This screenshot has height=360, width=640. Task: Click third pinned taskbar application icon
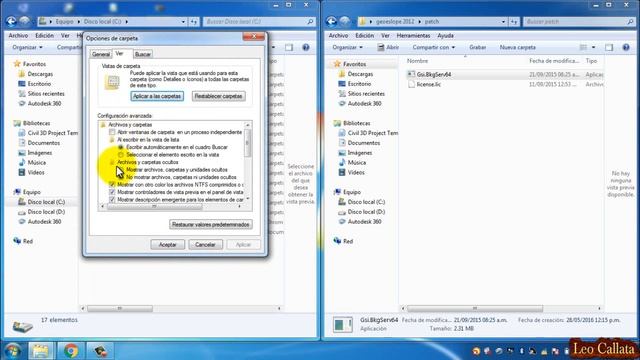pos(100,351)
